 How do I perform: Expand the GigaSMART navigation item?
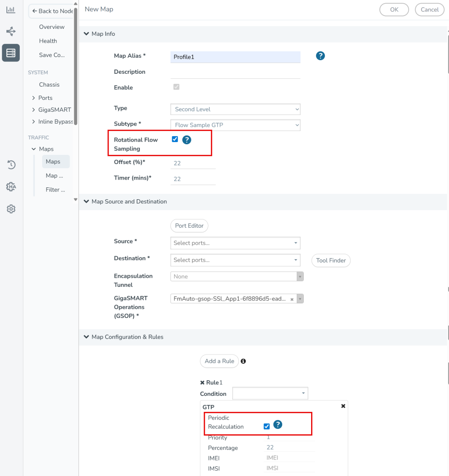33,110
